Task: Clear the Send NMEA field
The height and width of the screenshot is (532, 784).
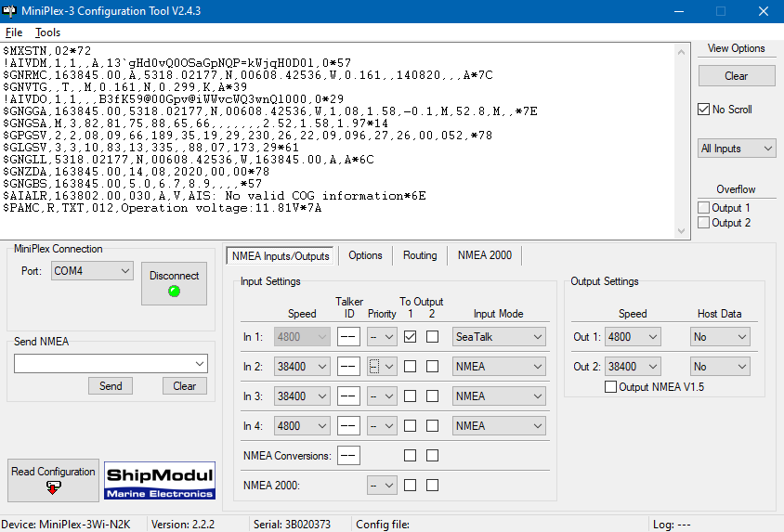Action: 185,385
